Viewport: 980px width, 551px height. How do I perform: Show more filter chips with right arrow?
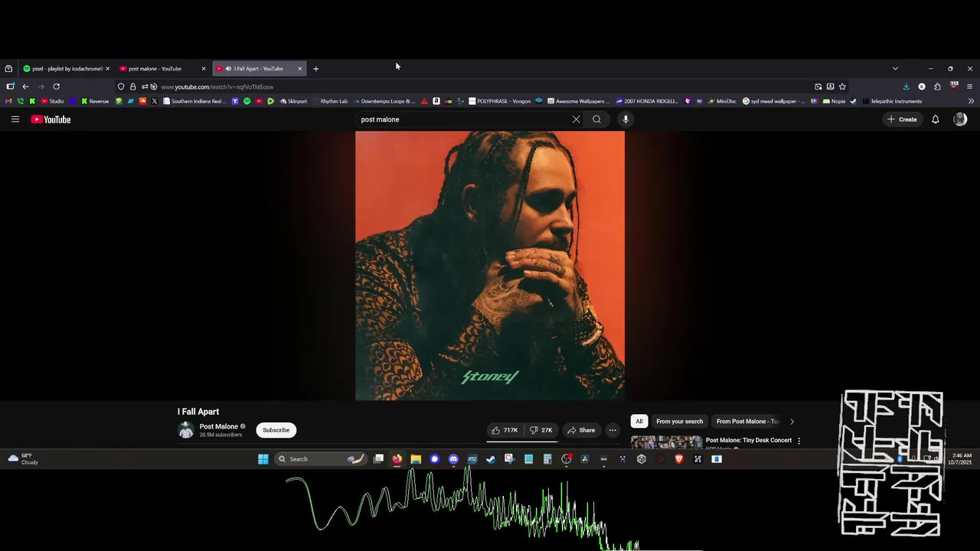coord(792,422)
